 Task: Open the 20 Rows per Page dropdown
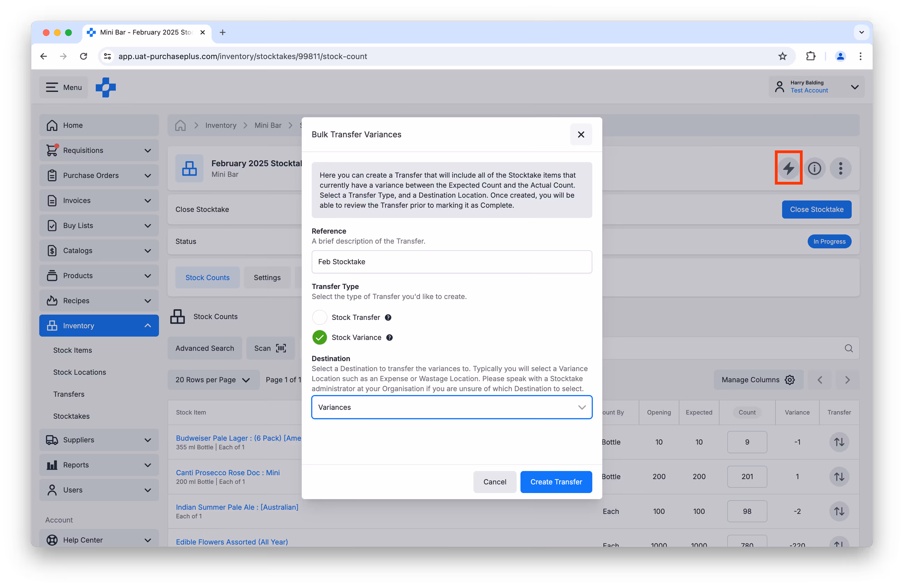pyautogui.click(x=213, y=380)
